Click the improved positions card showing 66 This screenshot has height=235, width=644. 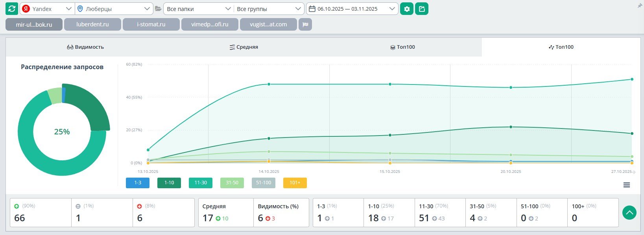click(41, 213)
